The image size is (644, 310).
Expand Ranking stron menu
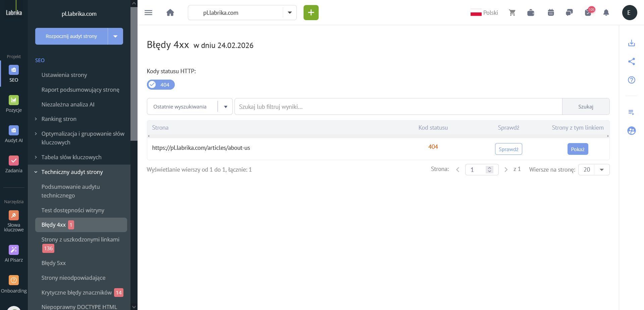59,119
